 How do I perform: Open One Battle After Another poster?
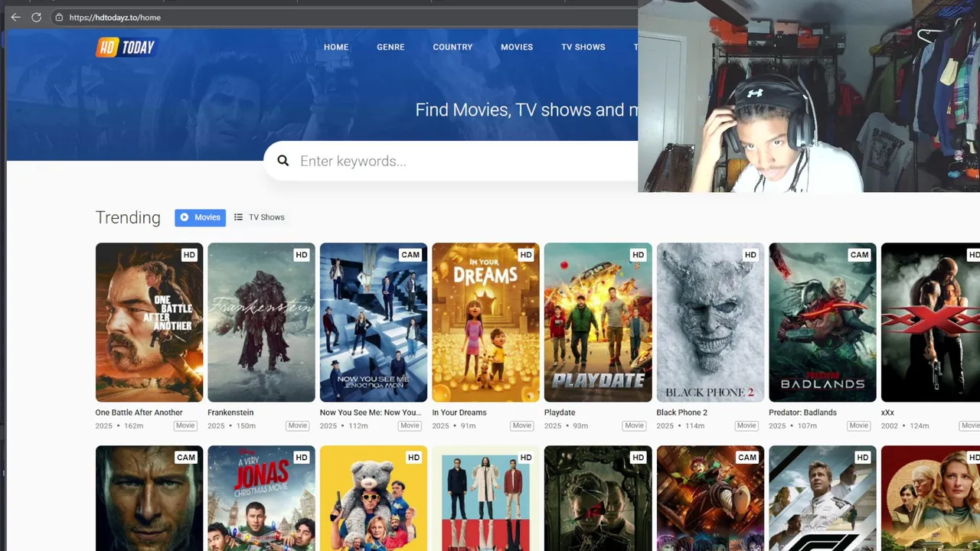click(x=149, y=322)
